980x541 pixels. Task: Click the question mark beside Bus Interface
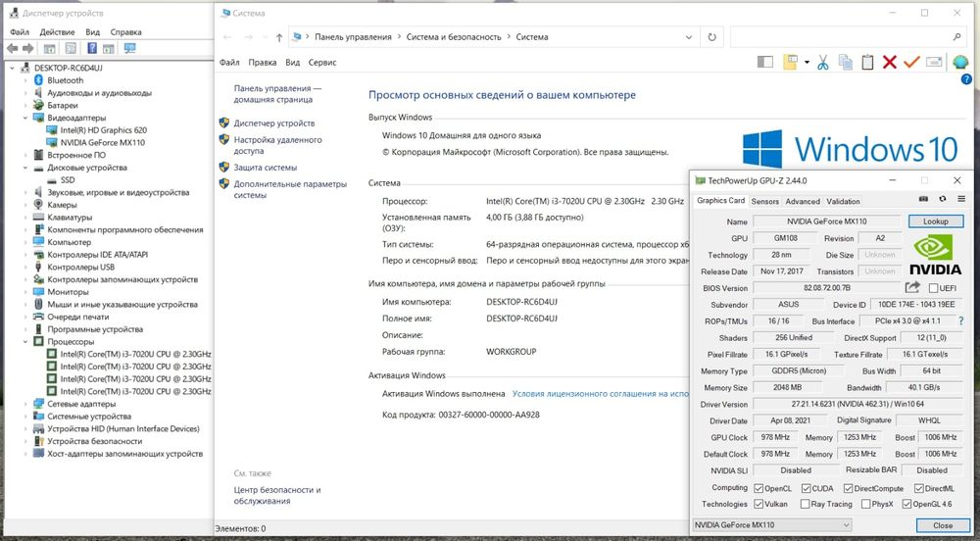coord(960,321)
